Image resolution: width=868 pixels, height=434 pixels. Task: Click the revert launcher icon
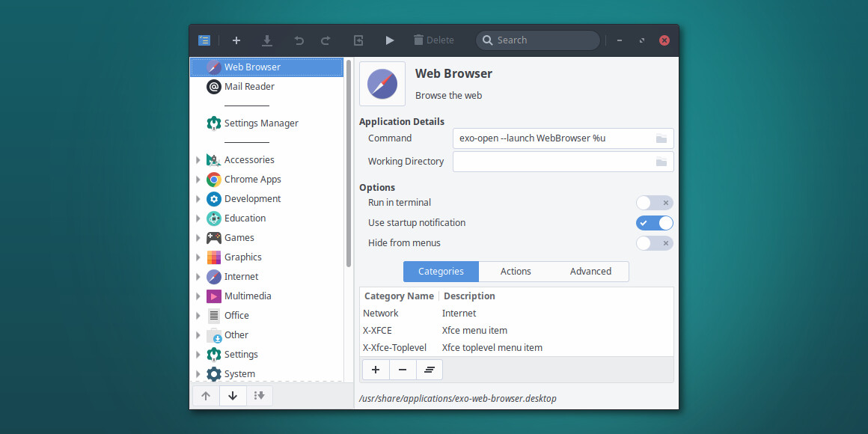358,40
